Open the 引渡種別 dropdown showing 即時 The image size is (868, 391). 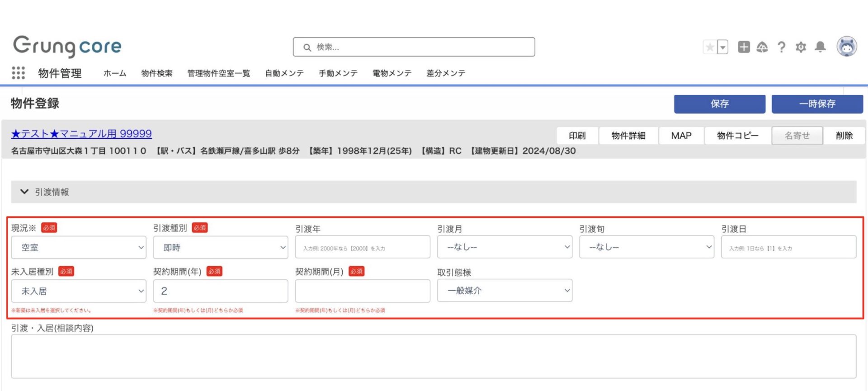pyautogui.click(x=220, y=247)
